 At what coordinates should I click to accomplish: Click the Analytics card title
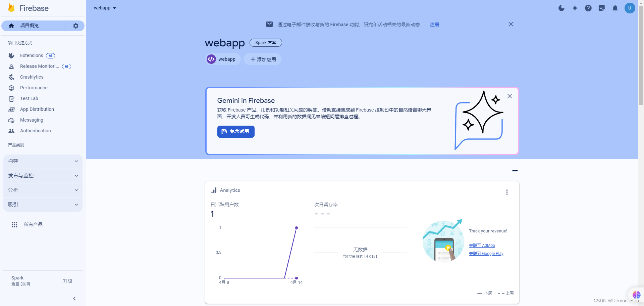[x=230, y=190]
